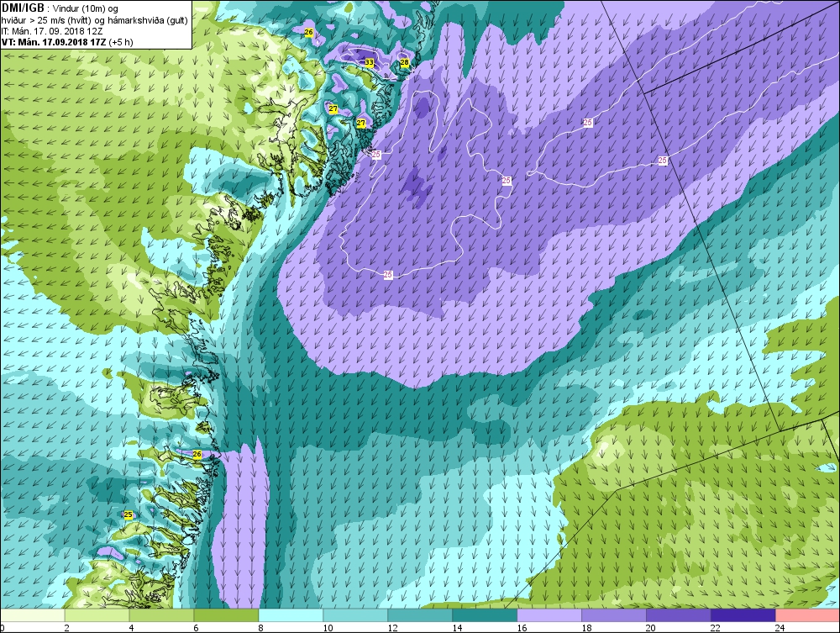840x633 pixels.
Task: Click the legend scale value 18
Action: (x=586, y=628)
